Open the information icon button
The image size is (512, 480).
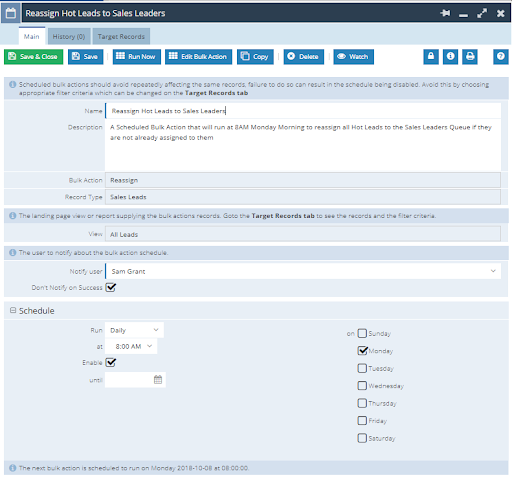coord(450,57)
